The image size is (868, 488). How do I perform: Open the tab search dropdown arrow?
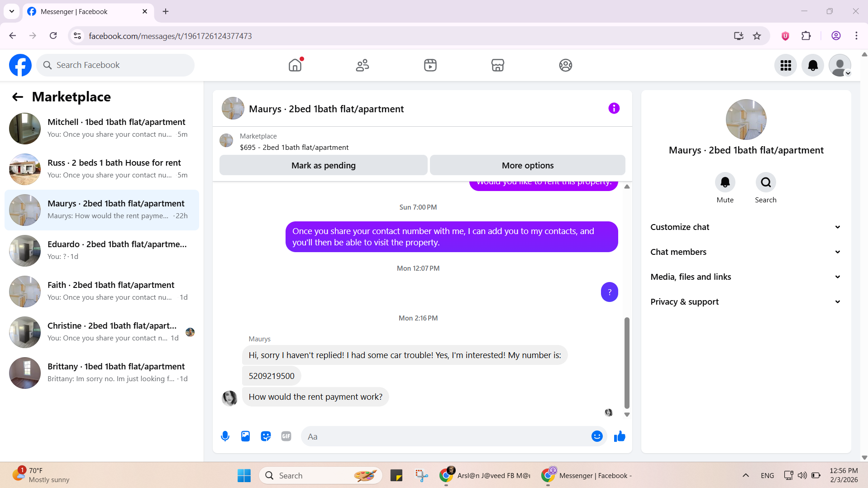click(x=12, y=11)
